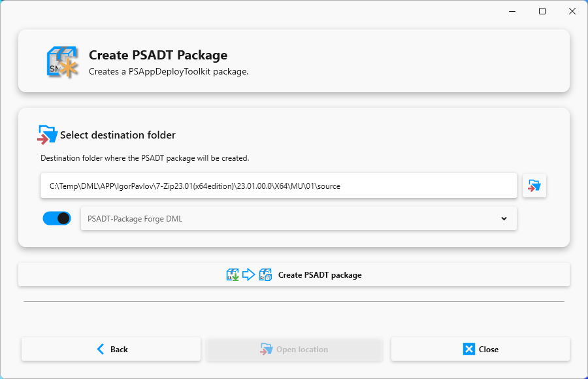Click the download package icon

point(233,274)
